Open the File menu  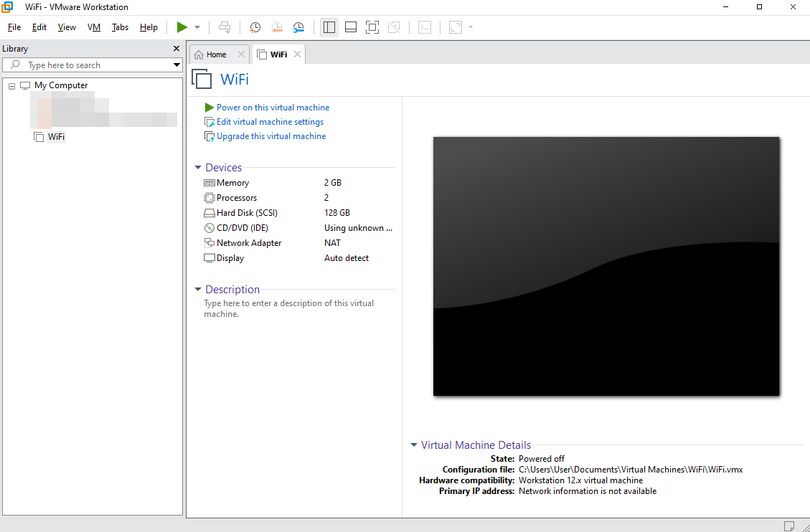14,27
